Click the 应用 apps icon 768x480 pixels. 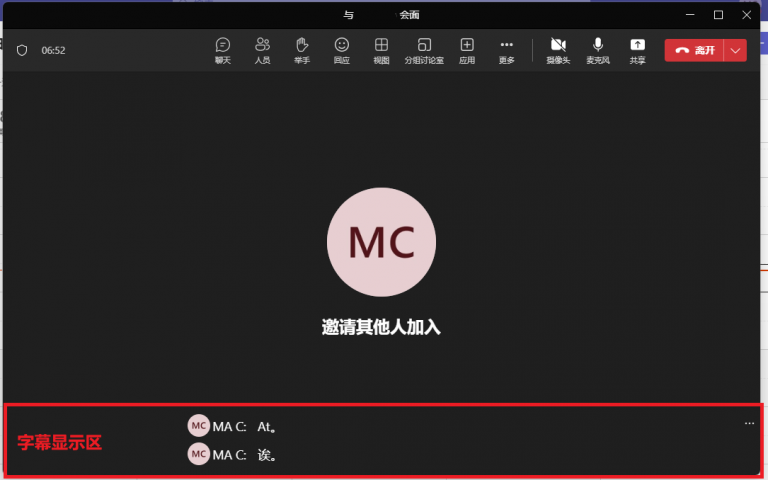click(466, 50)
